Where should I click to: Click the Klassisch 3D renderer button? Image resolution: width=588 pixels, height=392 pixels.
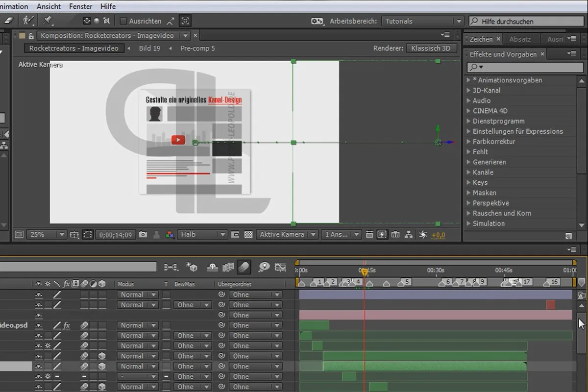tap(431, 49)
